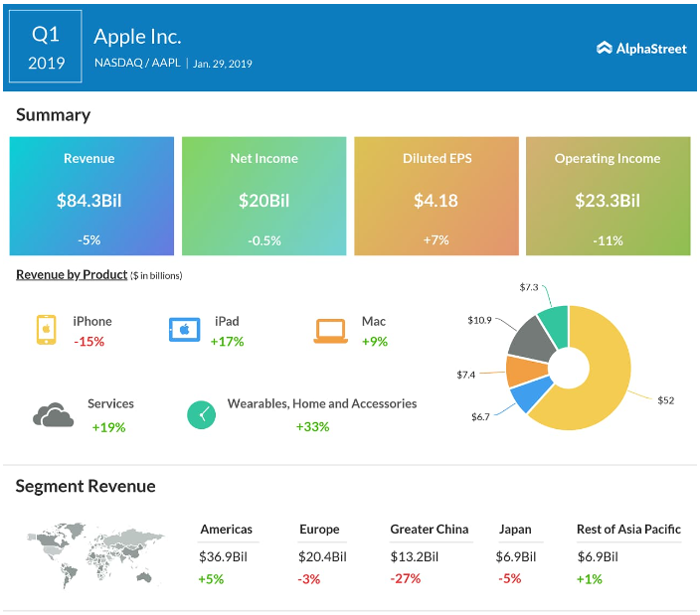The height and width of the screenshot is (615, 700).
Task: Open the Operating Income card
Action: click(x=608, y=197)
